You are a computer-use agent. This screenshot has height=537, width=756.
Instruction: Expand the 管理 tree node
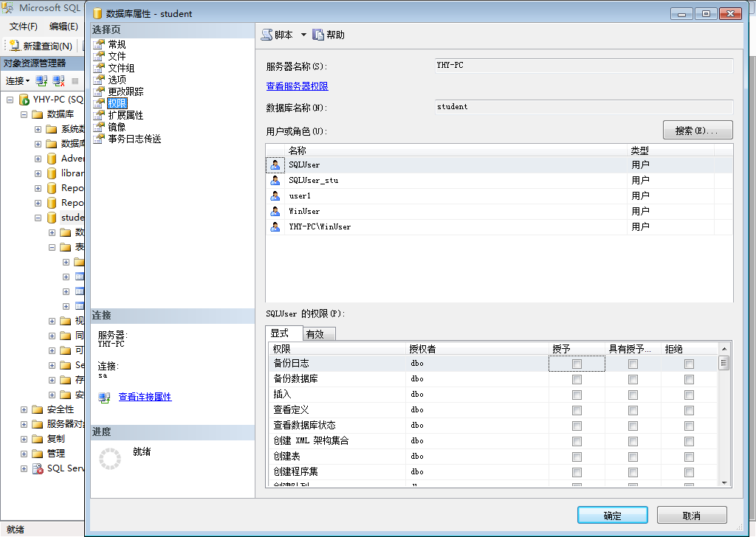24,454
